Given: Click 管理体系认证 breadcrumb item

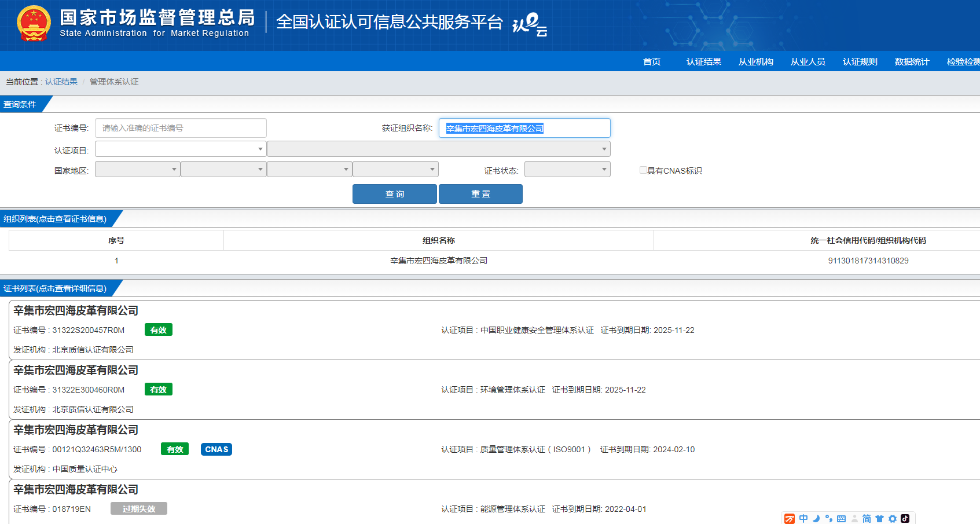Looking at the screenshot, I should (x=114, y=82).
